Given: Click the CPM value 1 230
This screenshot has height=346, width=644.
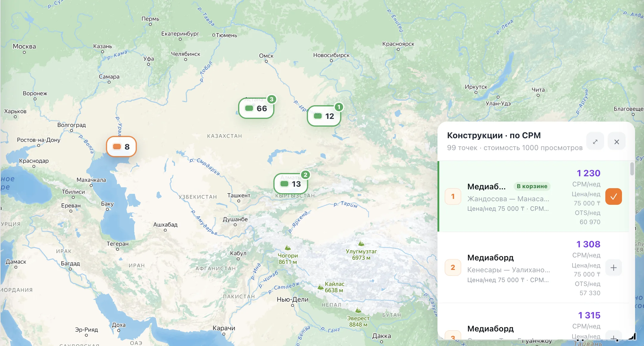Looking at the screenshot, I should click(589, 173).
